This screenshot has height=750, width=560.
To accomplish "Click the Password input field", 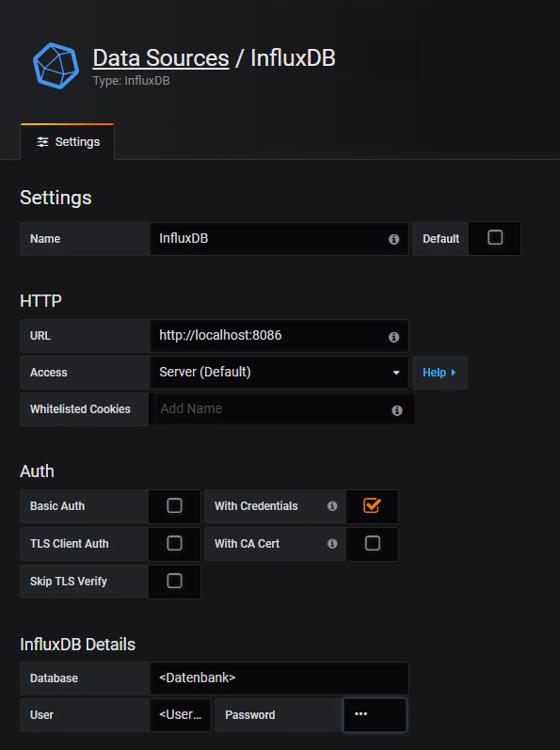I will click(x=375, y=714).
